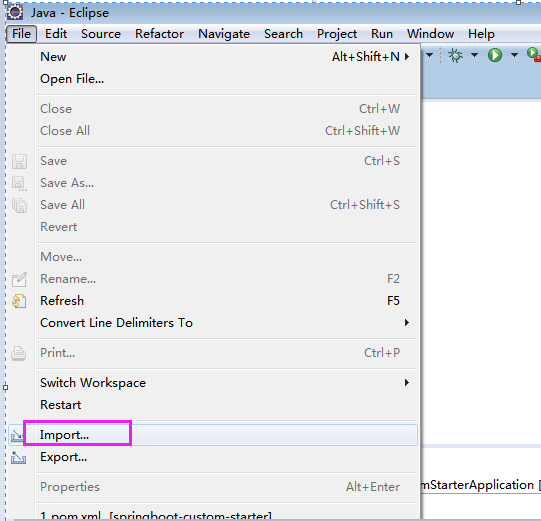
Task: Click the Export tray icon
Action: click(x=18, y=458)
